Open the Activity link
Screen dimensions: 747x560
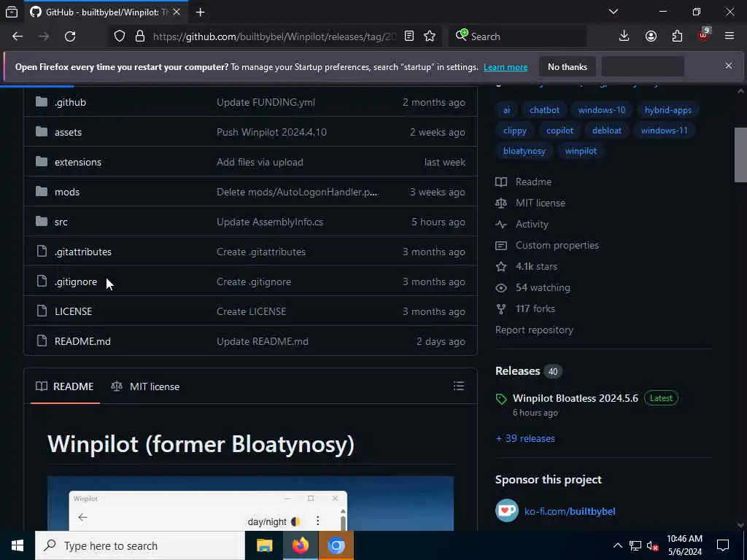522,225
